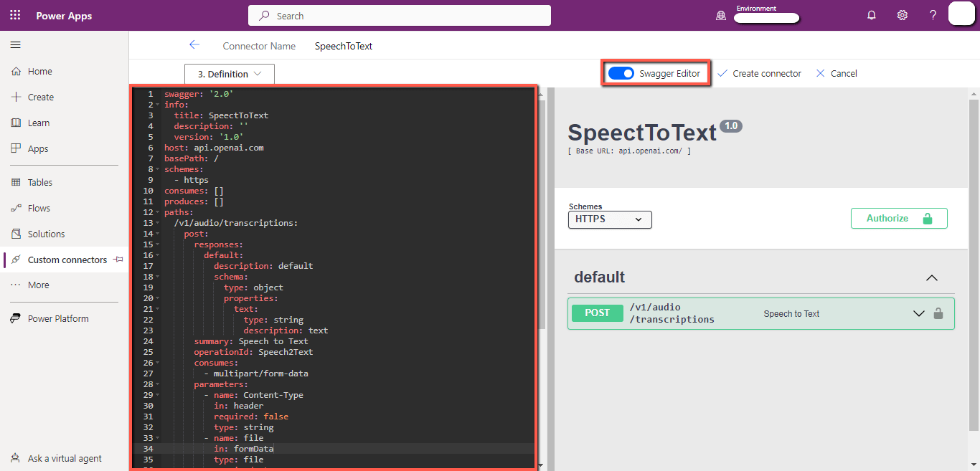This screenshot has width=980, height=471.
Task: Open the settings gear icon
Action: tap(903, 15)
